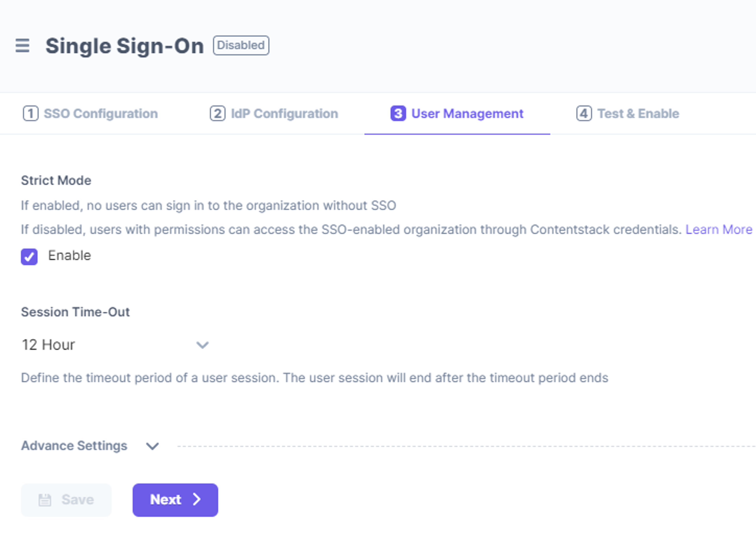This screenshot has width=756, height=544.
Task: Toggle the Strict Mode Enable checkbox
Action: point(29,257)
